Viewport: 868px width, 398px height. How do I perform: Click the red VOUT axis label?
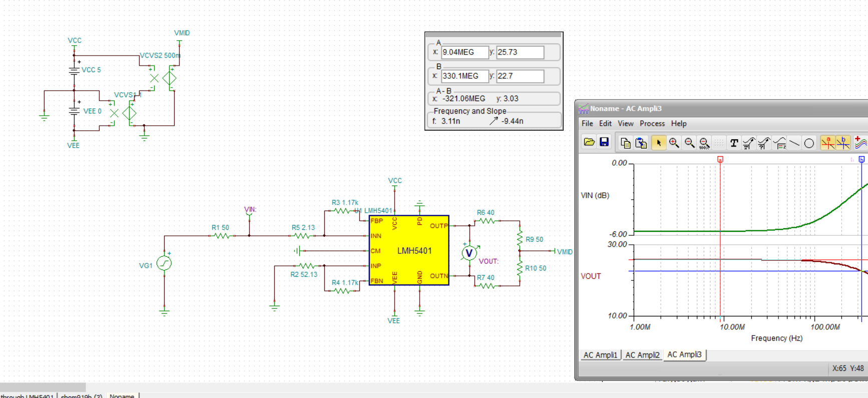point(591,276)
